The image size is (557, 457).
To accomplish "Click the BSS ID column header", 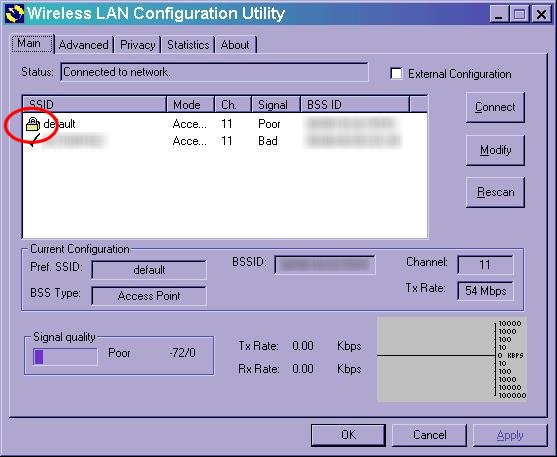I will click(355, 104).
